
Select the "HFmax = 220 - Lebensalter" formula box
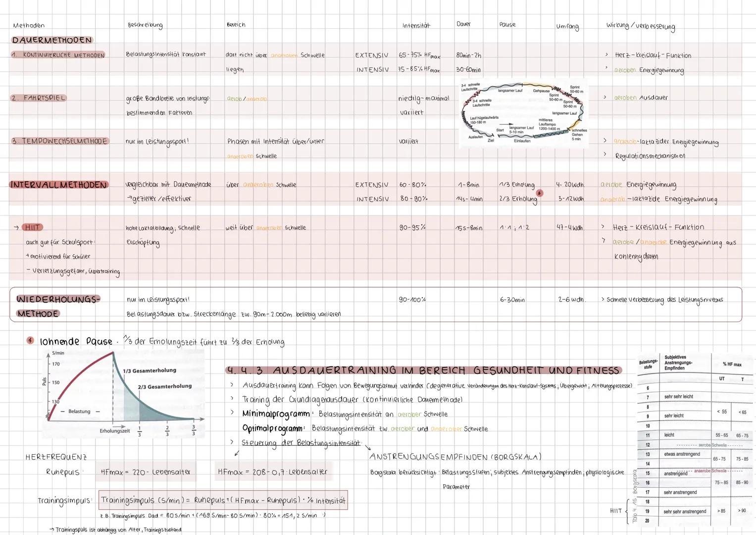[x=146, y=472]
